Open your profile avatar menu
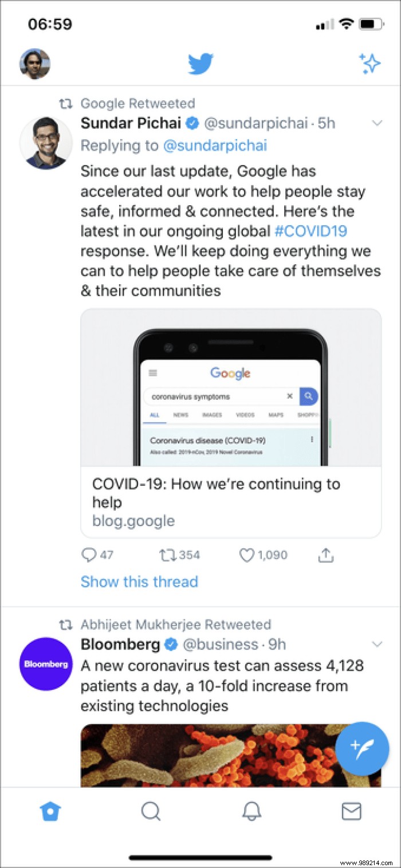The width and height of the screenshot is (401, 868). [36, 63]
